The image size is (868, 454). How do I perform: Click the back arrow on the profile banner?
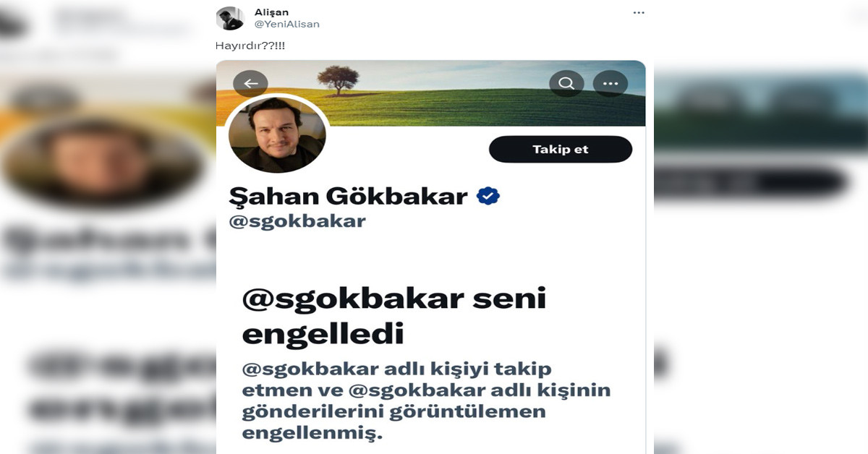pos(250,84)
